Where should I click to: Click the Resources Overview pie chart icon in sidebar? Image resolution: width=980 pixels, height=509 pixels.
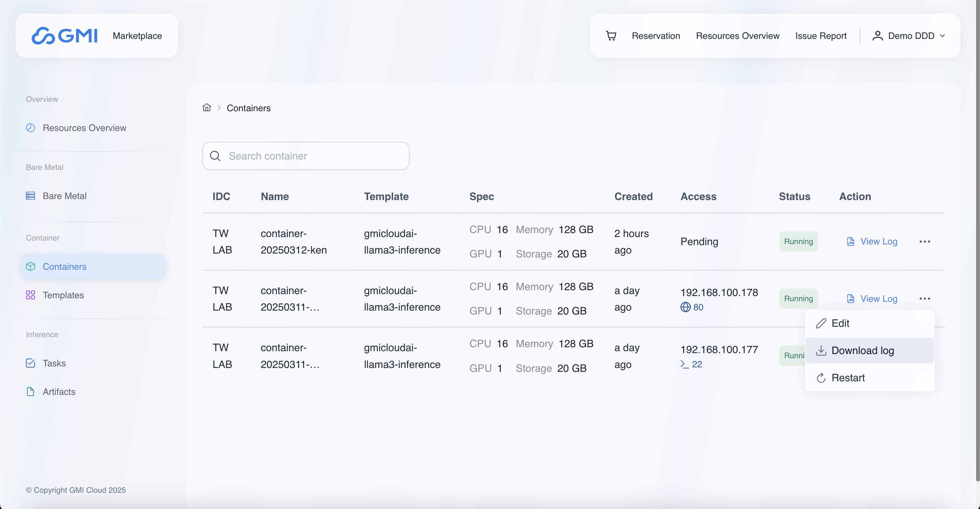(30, 127)
